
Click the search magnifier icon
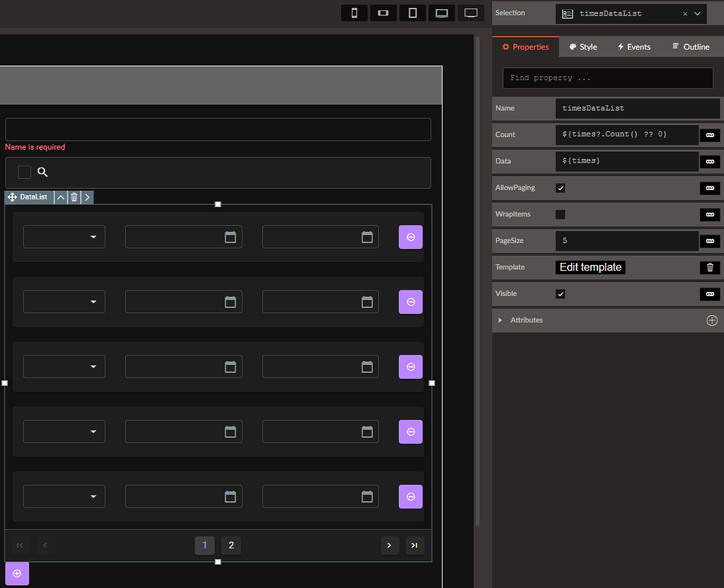coord(42,172)
